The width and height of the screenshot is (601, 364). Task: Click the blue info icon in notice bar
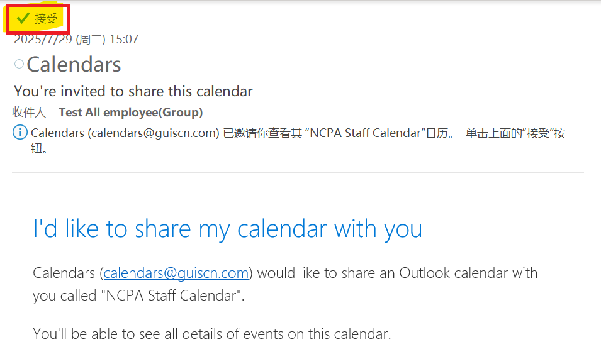[20, 133]
